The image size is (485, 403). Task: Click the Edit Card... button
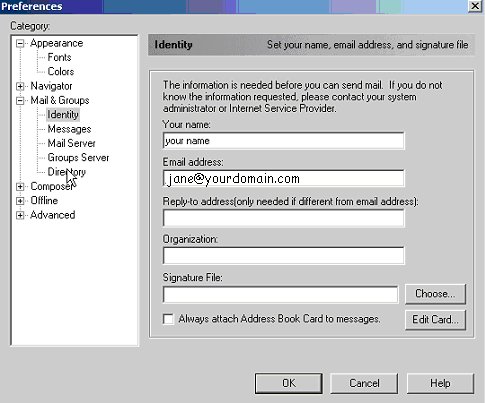point(435,320)
